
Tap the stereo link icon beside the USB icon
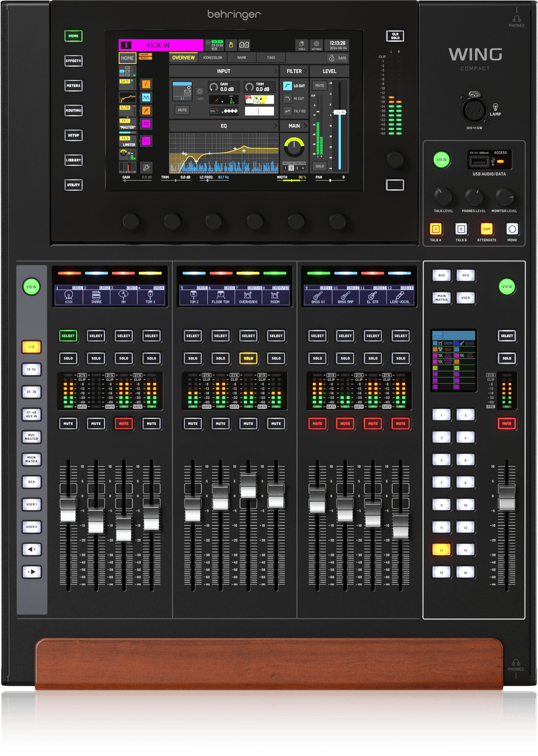pos(244,45)
